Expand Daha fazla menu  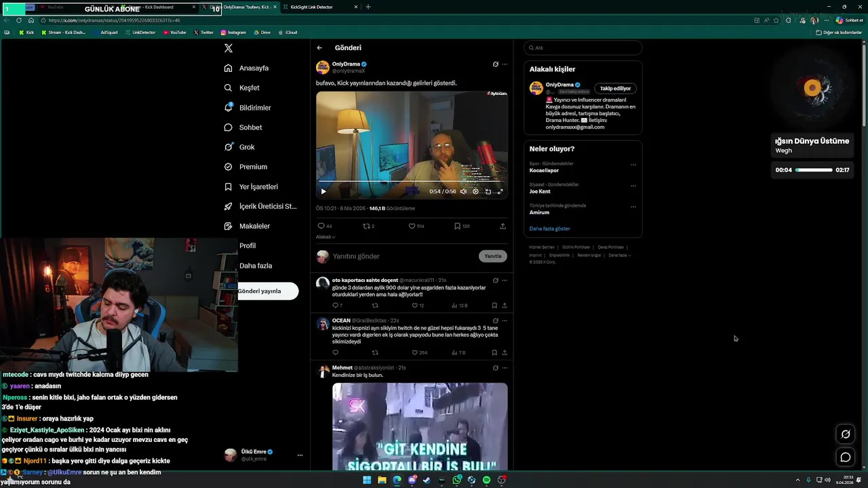tap(256, 266)
